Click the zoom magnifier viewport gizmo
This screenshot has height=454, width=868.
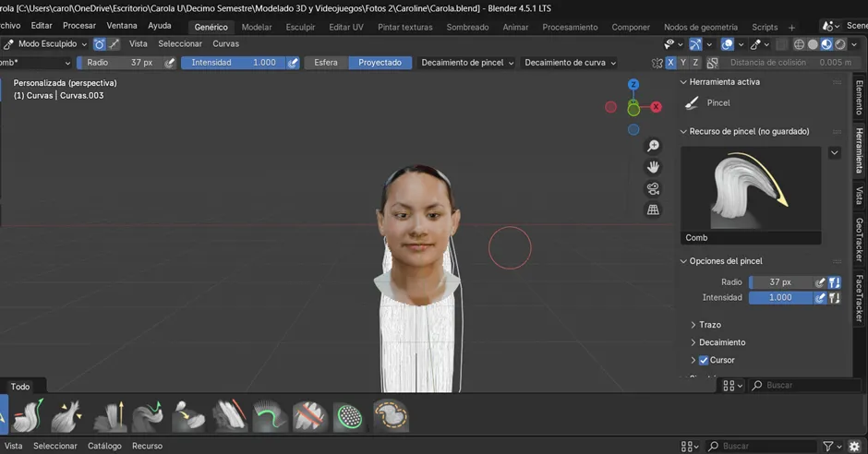tap(653, 146)
